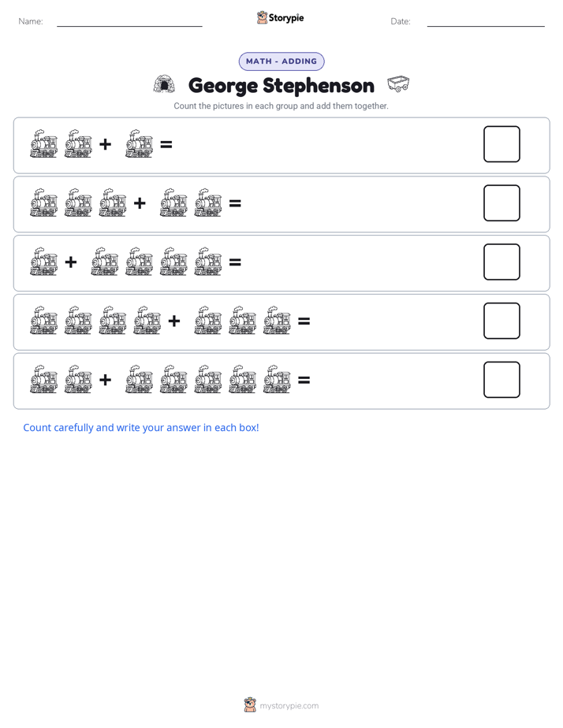Screen dimensions: 563x728
Task: Click the first train in row one
Action: coord(43,144)
